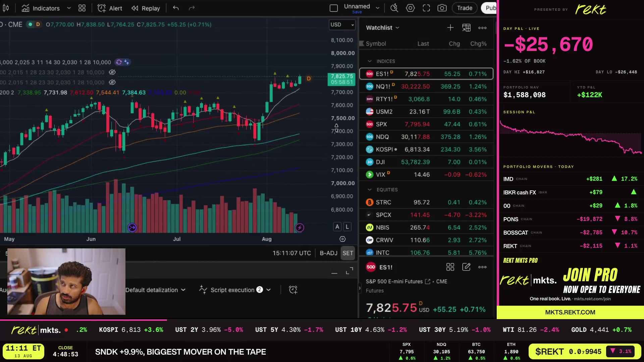Image resolution: width=644 pixels, height=362 pixels.
Task: Open the USD currency dropdown
Action: pyautogui.click(x=342, y=24)
